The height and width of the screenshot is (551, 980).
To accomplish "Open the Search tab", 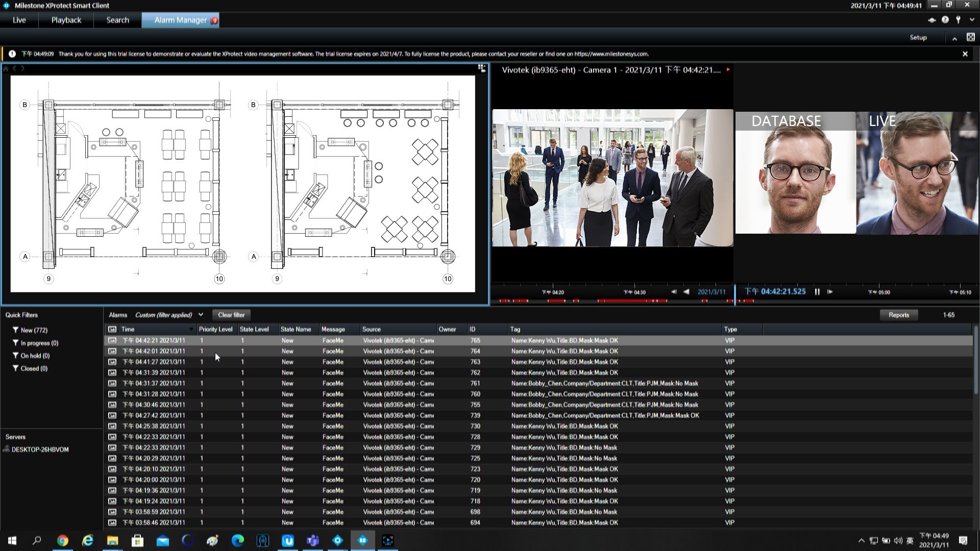I will (x=117, y=20).
